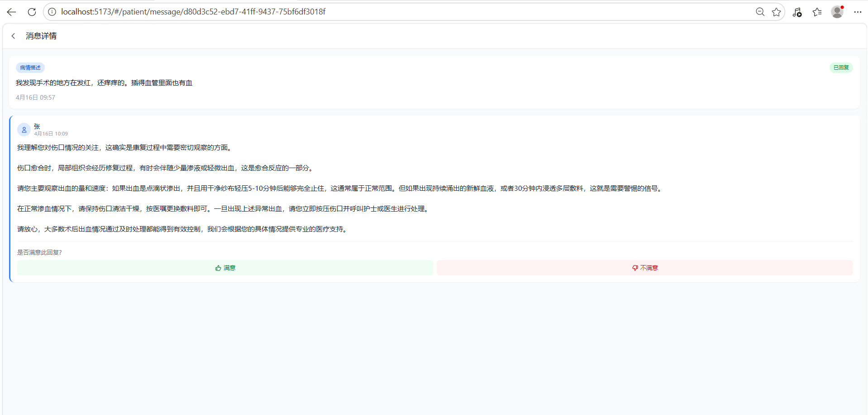Image resolution: width=868 pixels, height=415 pixels.
Task: View site information icon beside the URL
Action: (x=52, y=12)
